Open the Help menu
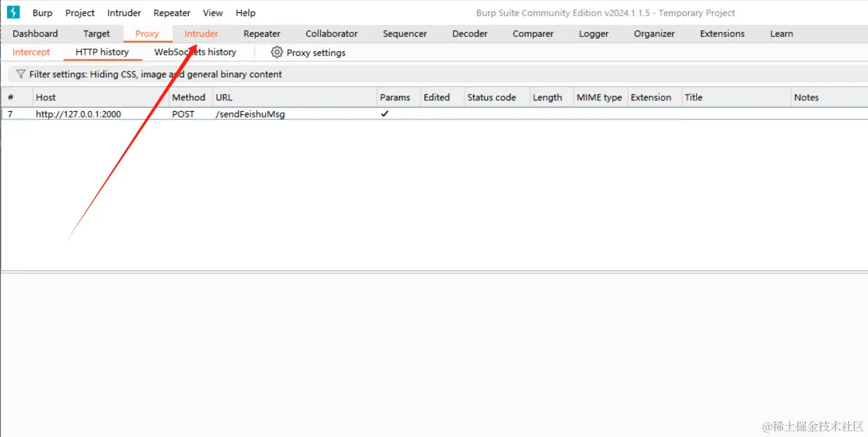 [245, 13]
